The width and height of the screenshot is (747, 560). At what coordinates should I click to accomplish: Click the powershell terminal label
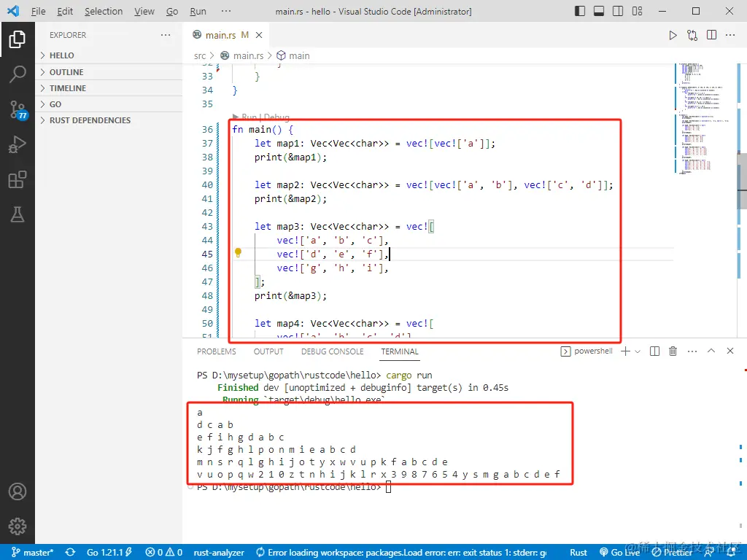[587, 351]
